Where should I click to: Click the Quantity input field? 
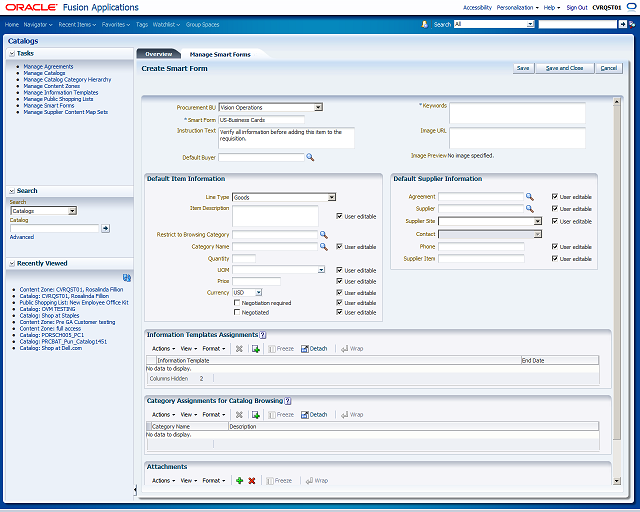point(244,258)
